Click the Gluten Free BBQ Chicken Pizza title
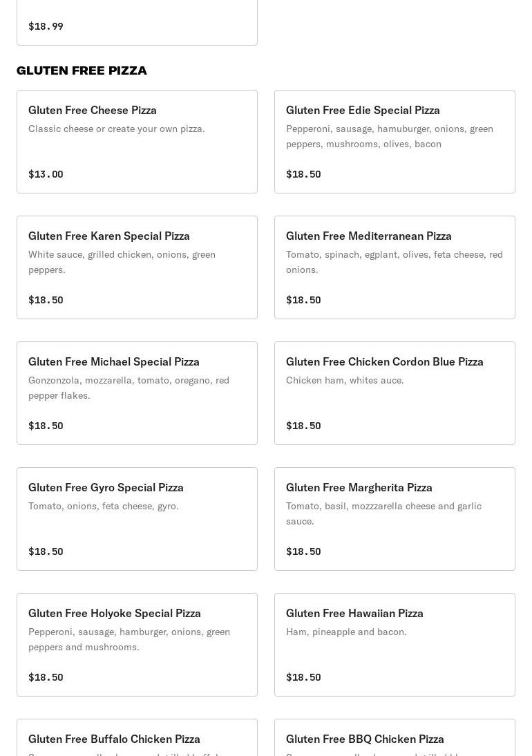Screen dimensions: 532x756 tap(365, 739)
